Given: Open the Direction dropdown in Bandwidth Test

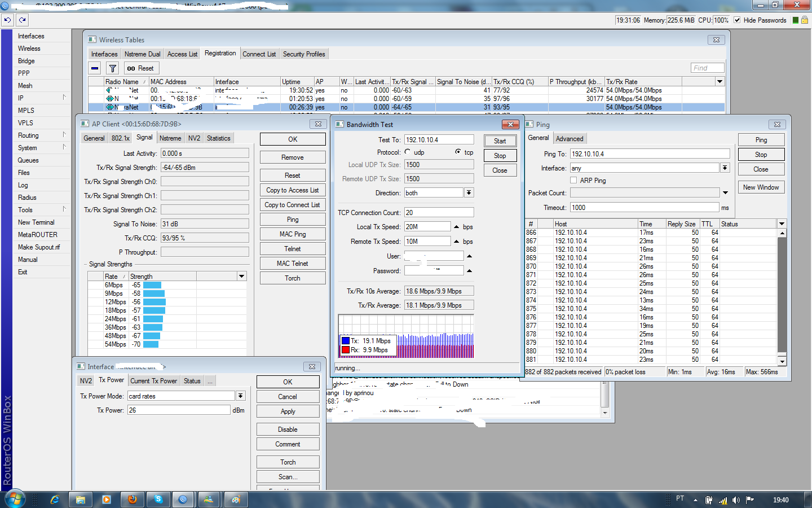Looking at the screenshot, I should click(469, 192).
